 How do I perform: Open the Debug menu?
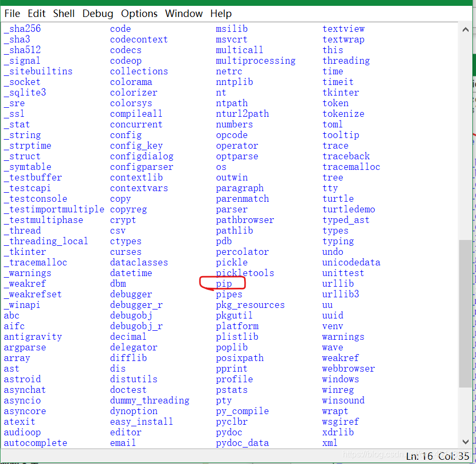tap(98, 14)
